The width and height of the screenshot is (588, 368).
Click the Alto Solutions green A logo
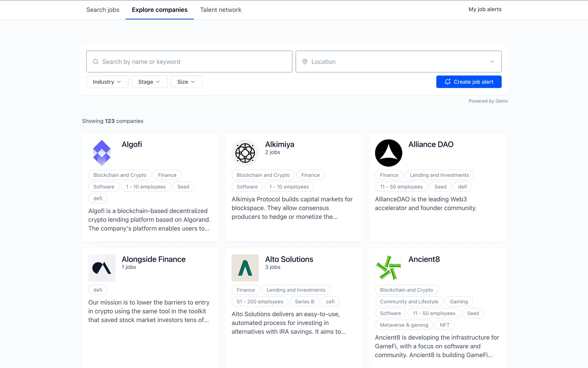(x=245, y=268)
